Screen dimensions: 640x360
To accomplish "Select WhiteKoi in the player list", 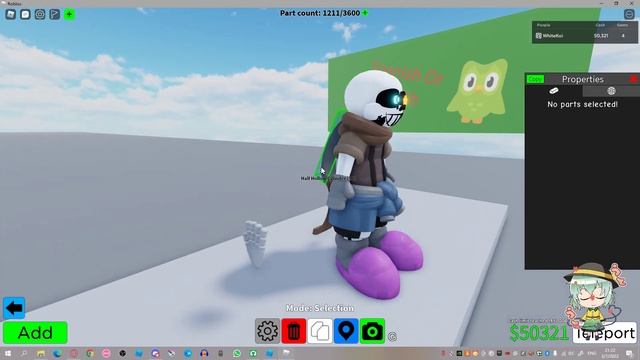I will coord(584,36).
